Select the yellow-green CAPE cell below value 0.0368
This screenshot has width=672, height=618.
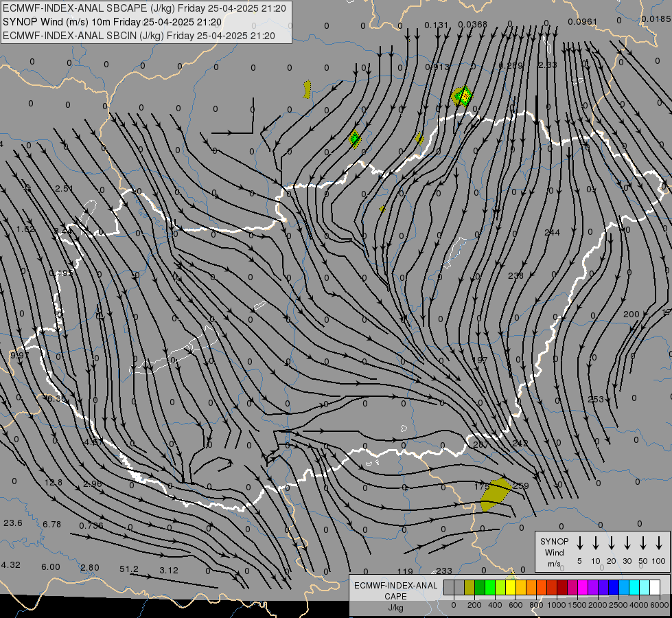tap(463, 96)
